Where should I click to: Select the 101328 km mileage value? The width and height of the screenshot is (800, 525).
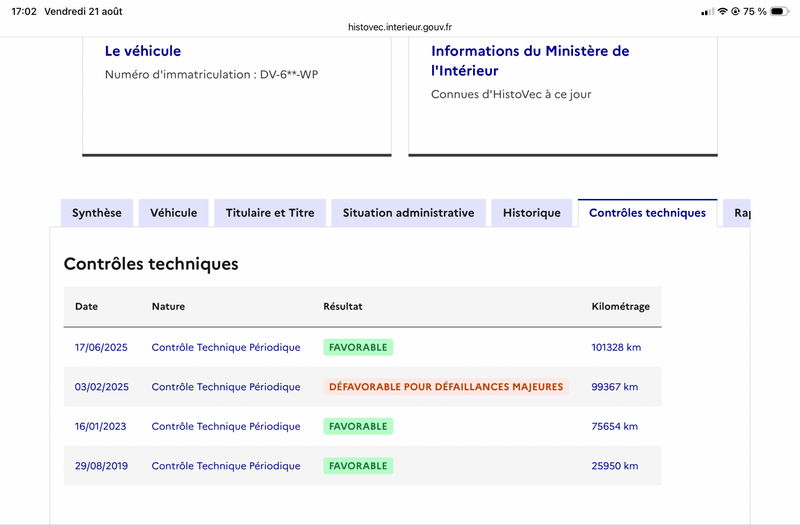(616, 347)
